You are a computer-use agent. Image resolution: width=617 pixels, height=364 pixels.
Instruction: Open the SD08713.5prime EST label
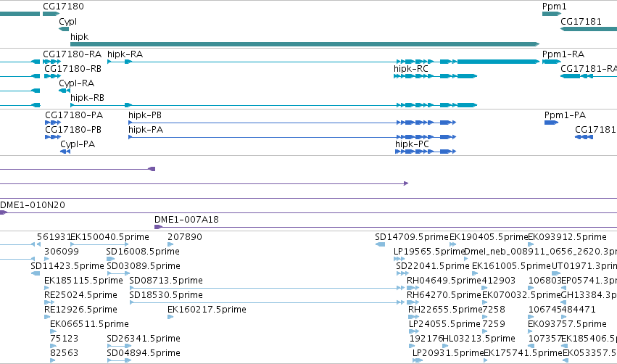click(x=166, y=281)
